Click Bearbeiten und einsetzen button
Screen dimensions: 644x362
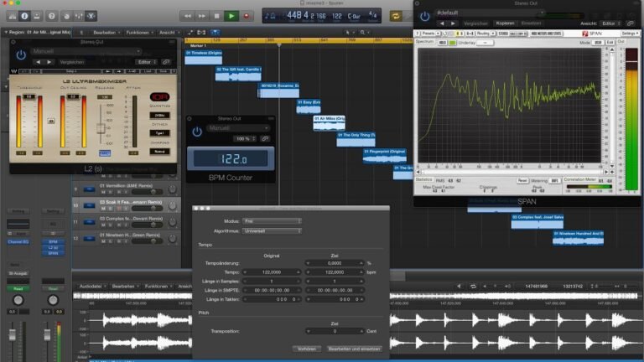(x=354, y=349)
